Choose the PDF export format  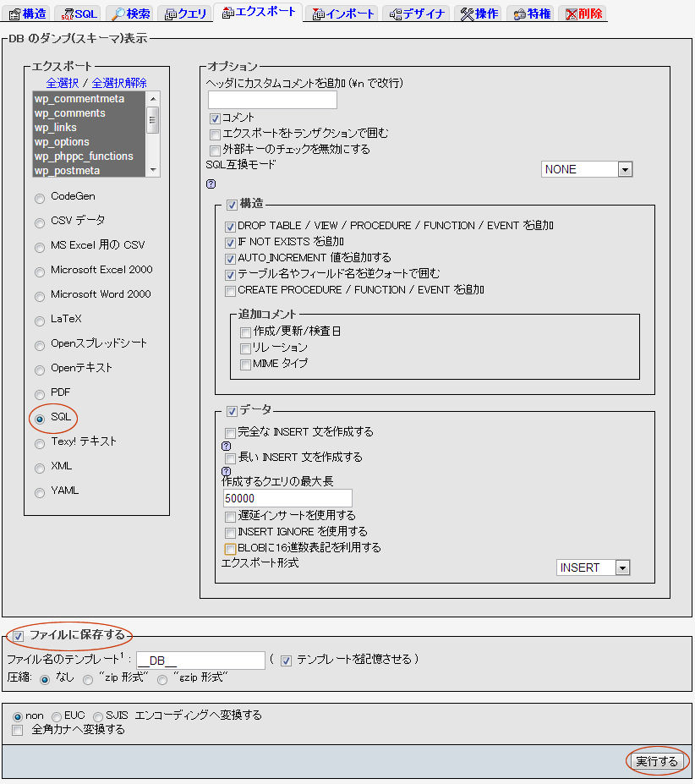tap(40, 394)
